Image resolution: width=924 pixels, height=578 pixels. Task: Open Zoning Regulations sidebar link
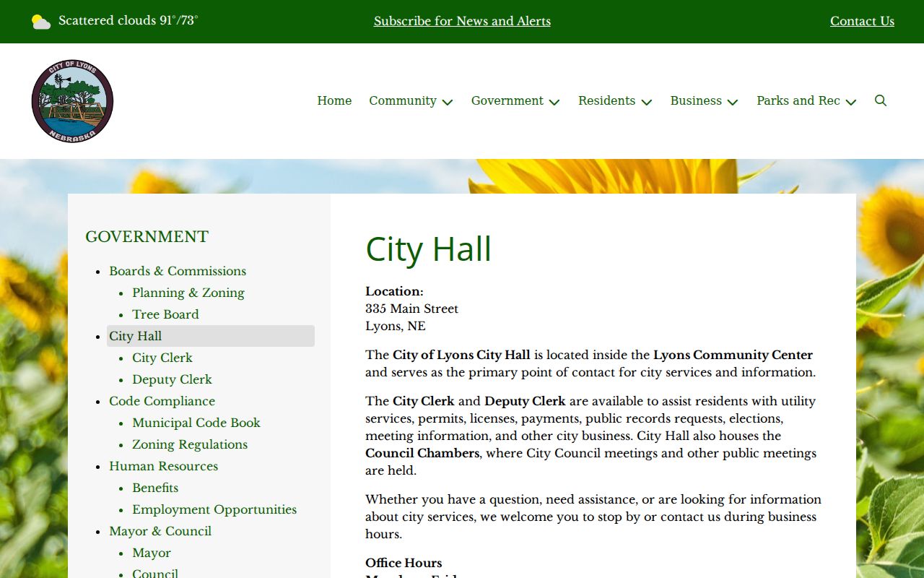[x=190, y=444]
